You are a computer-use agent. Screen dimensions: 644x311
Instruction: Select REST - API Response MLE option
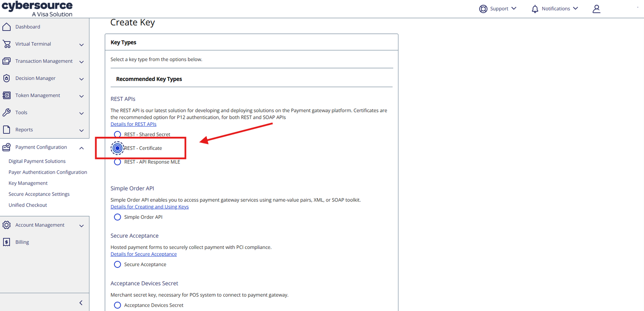pos(118,162)
